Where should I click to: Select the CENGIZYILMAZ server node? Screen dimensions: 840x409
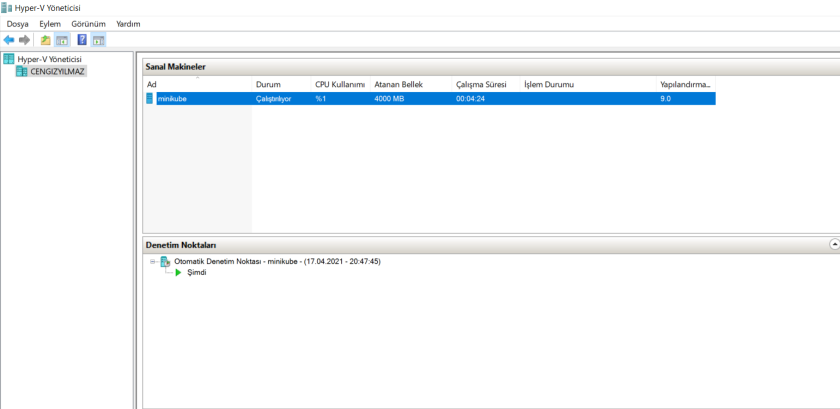tap(58, 71)
